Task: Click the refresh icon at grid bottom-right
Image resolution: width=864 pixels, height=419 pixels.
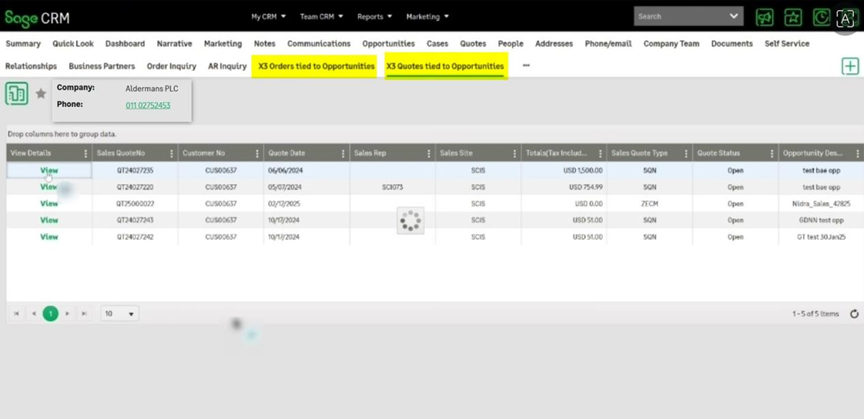Action: coord(854,314)
